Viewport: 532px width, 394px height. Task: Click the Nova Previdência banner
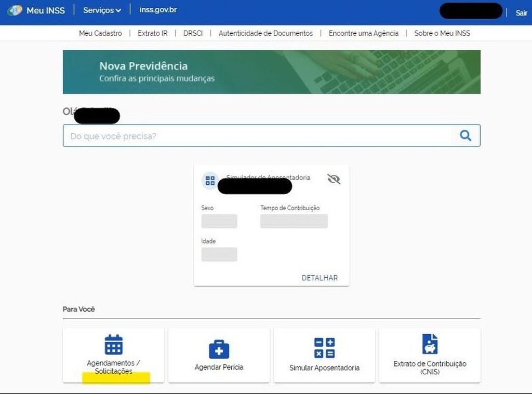(x=271, y=72)
